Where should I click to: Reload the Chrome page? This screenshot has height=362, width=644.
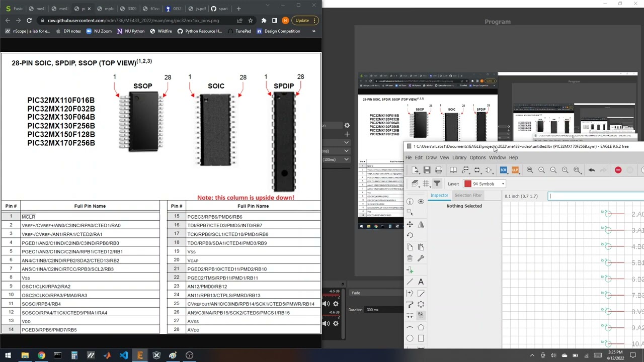(x=29, y=21)
